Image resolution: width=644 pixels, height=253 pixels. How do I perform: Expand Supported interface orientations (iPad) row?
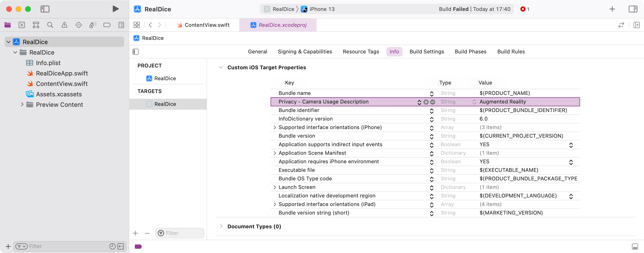275,204
